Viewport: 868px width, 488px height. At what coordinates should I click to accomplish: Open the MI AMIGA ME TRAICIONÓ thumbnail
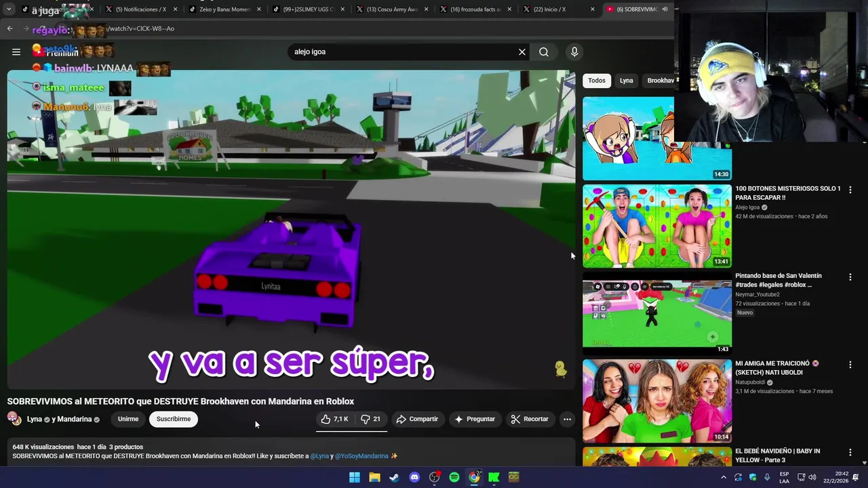pyautogui.click(x=657, y=401)
